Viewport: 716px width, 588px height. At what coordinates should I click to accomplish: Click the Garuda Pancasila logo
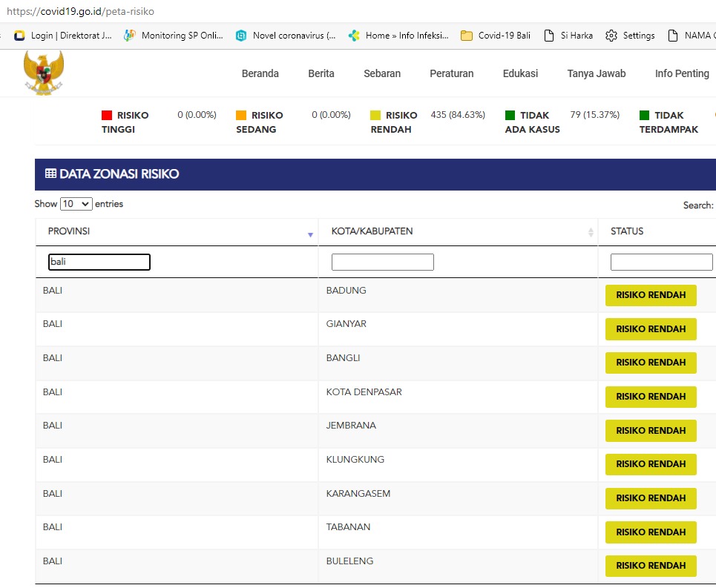pos(44,73)
